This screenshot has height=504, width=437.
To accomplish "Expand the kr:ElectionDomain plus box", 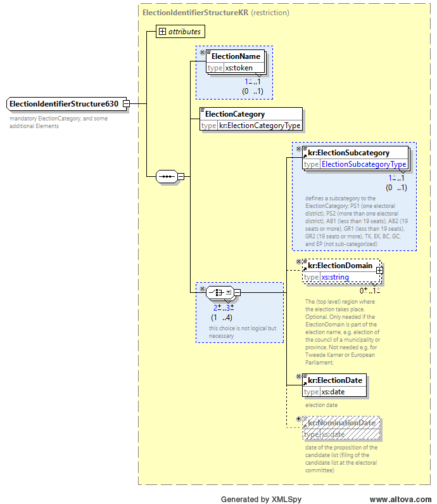I will 379,271.
